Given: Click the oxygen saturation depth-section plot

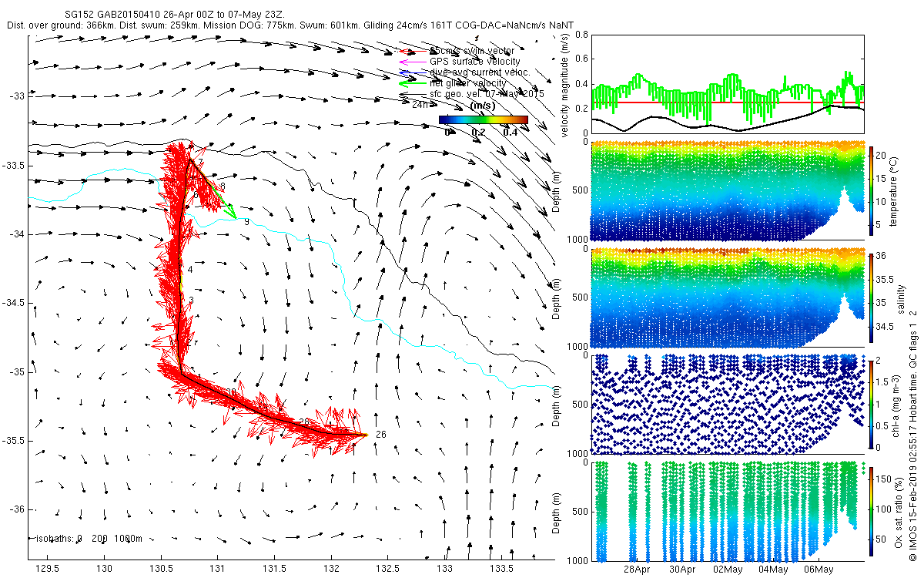Looking at the screenshot, I should click(x=727, y=510).
